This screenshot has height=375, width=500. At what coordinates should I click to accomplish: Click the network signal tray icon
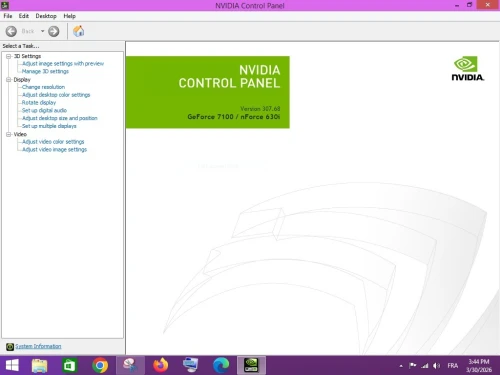pos(424,366)
